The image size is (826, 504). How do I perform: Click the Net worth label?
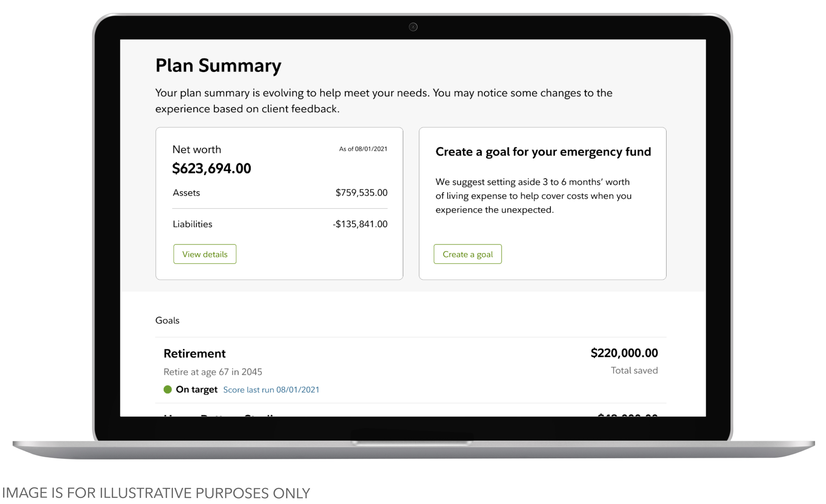click(x=197, y=149)
